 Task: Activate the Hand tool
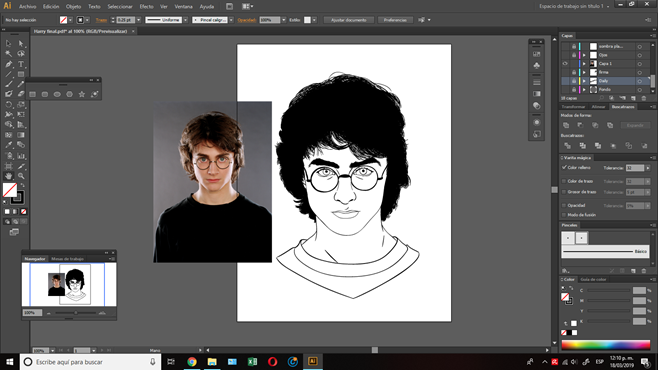click(8, 176)
